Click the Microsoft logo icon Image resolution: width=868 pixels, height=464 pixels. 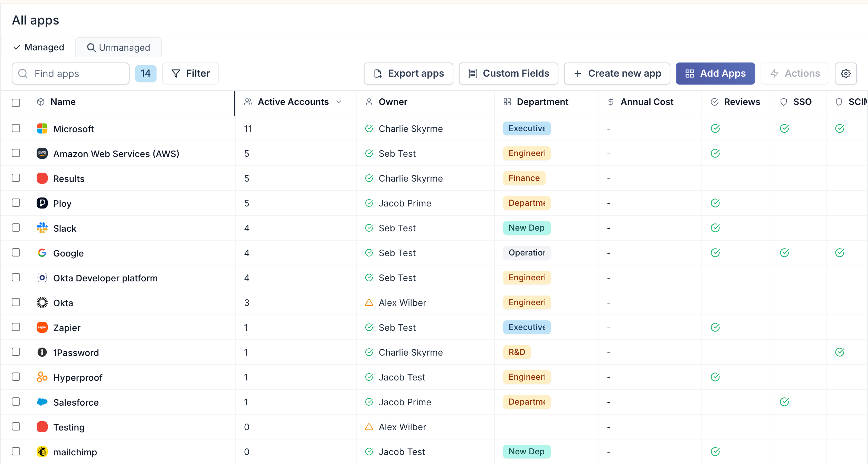[x=42, y=128]
